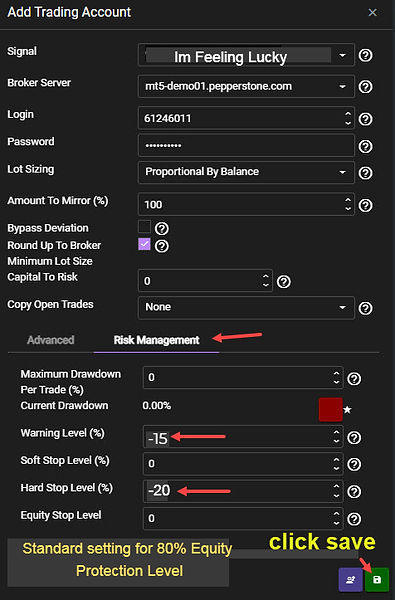Expand the Signal dropdown
The width and height of the screenshot is (395, 600).
pyautogui.click(x=246, y=55)
